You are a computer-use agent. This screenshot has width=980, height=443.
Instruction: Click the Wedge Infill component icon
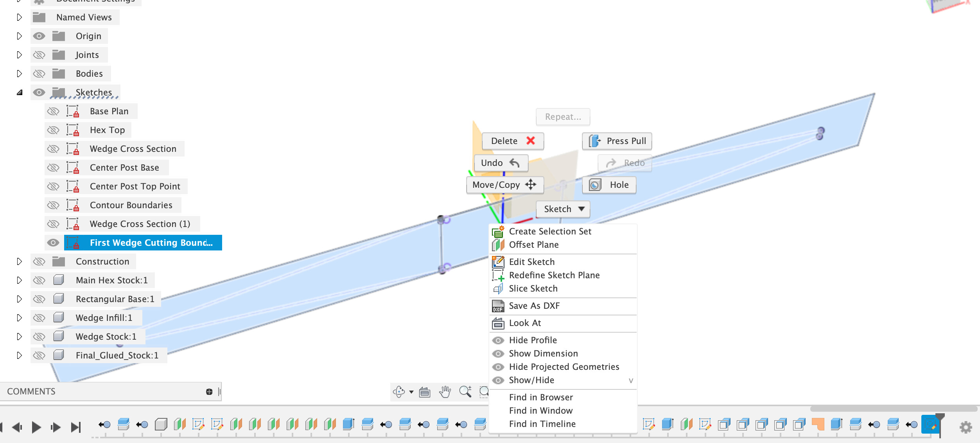tap(59, 317)
